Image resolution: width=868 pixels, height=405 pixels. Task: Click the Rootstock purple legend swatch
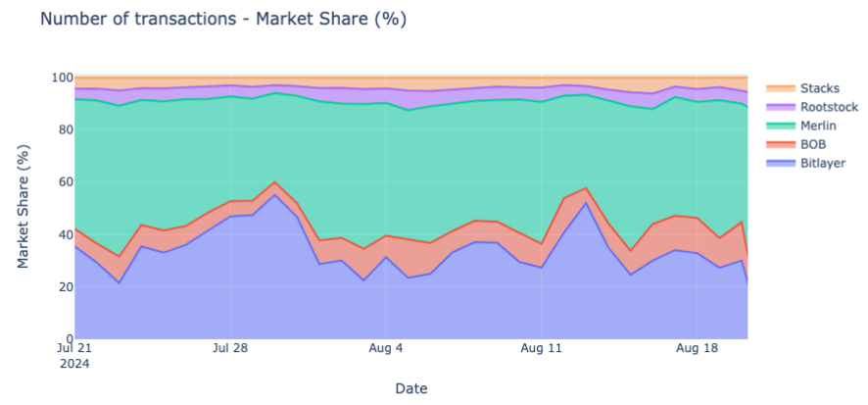[x=780, y=107]
